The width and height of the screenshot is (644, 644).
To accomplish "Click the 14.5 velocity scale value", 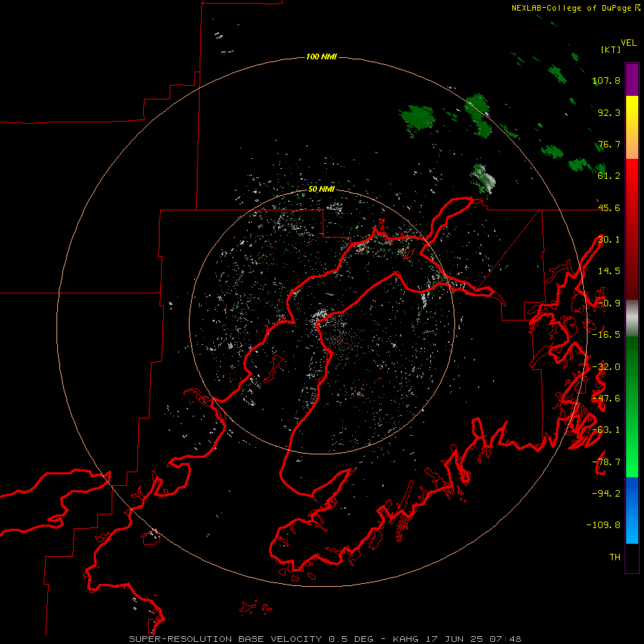I will 609,271.
